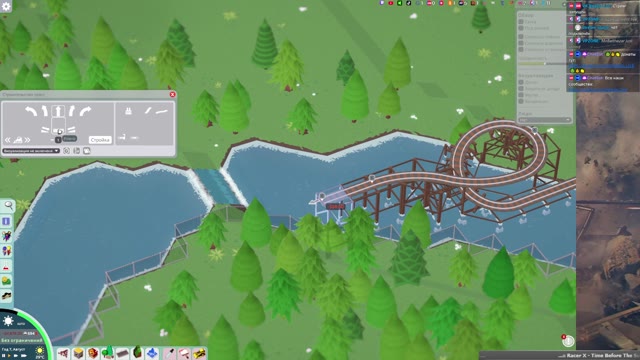Select the station platform track element

coord(128,111)
